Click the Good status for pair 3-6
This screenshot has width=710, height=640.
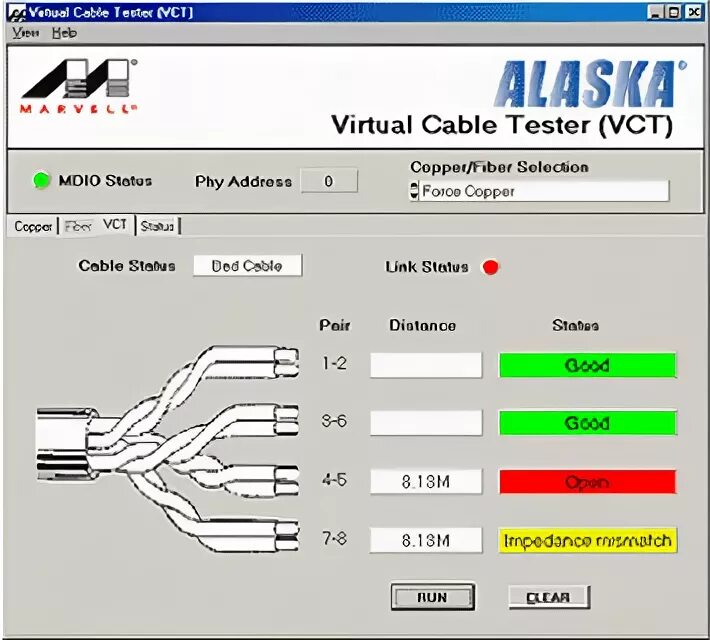588,423
